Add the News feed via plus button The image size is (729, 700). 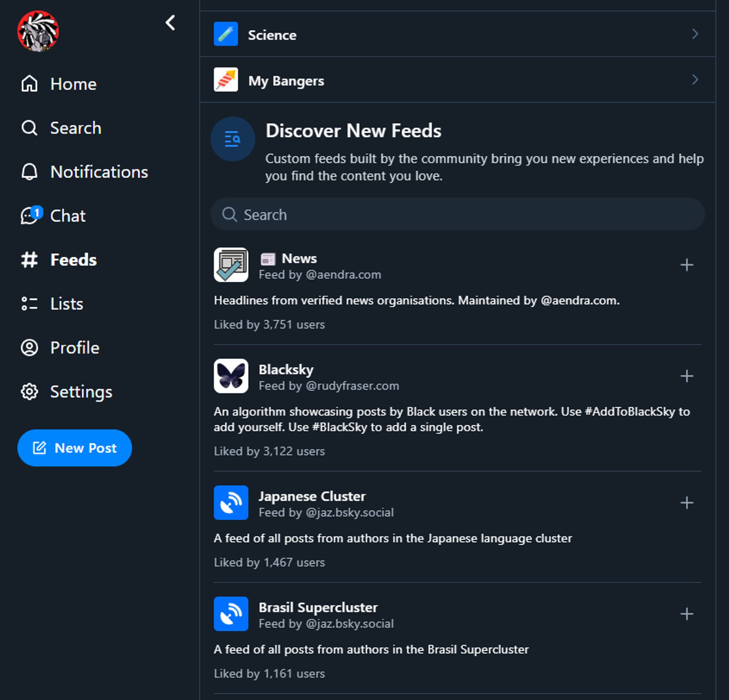[687, 264]
